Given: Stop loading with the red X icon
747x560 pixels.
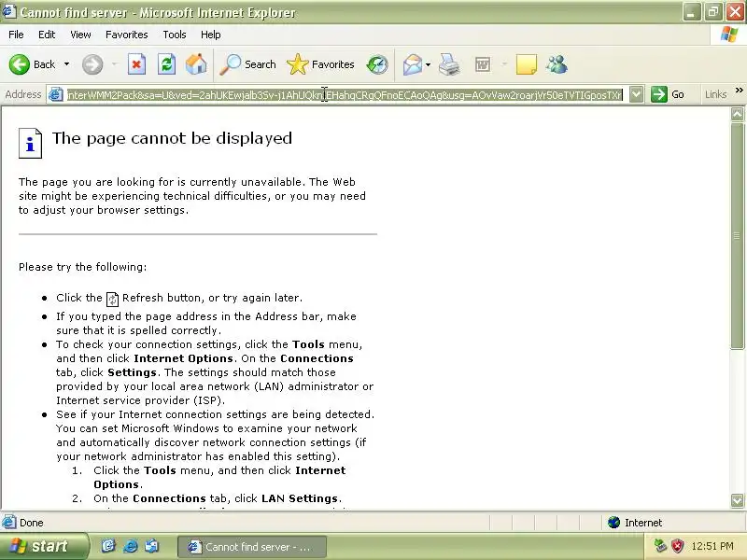Looking at the screenshot, I should click(x=136, y=64).
